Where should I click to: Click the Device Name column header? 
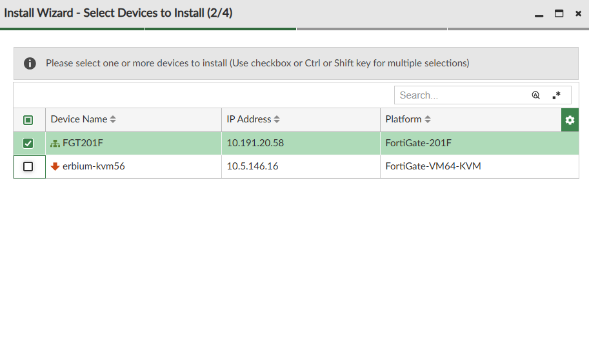click(x=79, y=119)
